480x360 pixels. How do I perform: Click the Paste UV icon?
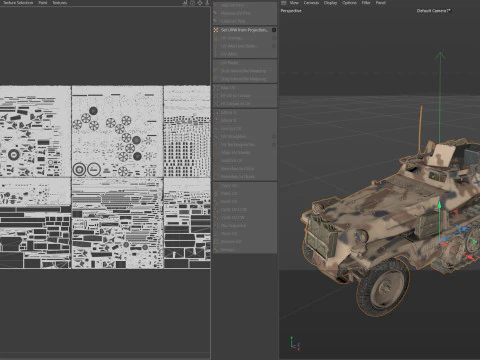(x=216, y=194)
